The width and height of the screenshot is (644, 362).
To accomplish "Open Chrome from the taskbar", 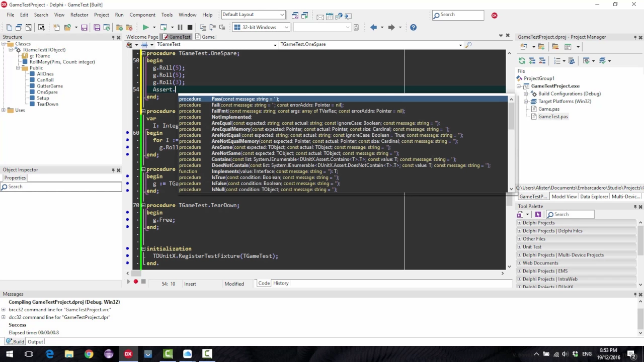I will (x=89, y=354).
